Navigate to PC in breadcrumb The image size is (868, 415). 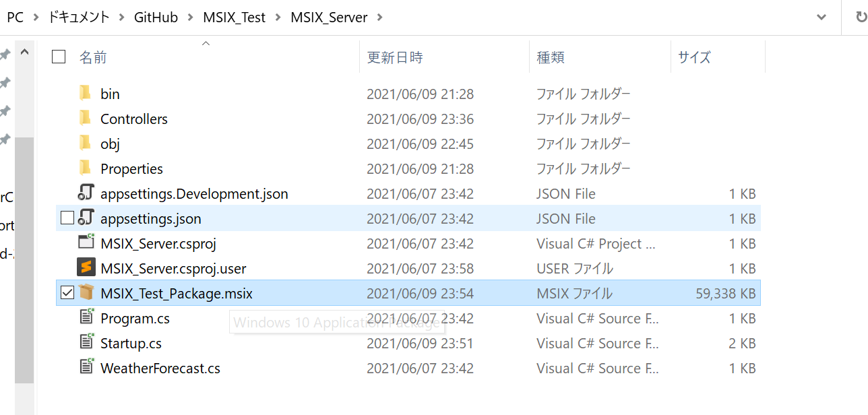15,18
